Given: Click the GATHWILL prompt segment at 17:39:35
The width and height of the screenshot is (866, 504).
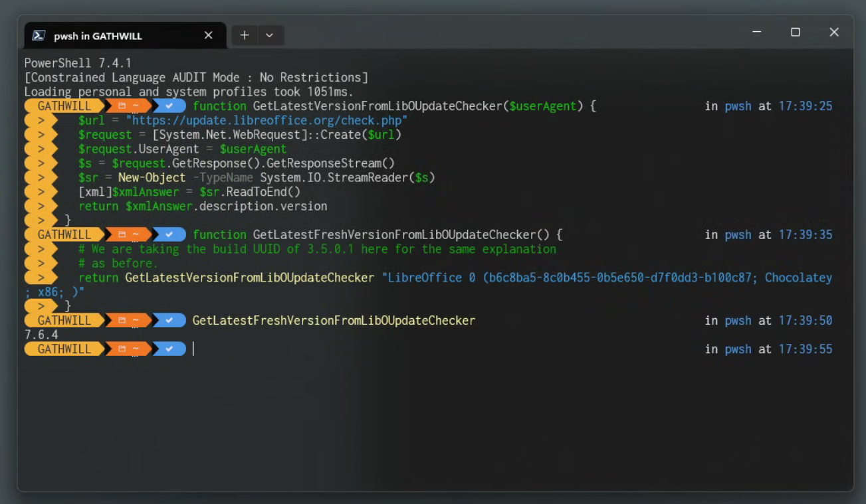Looking at the screenshot, I should point(64,235).
